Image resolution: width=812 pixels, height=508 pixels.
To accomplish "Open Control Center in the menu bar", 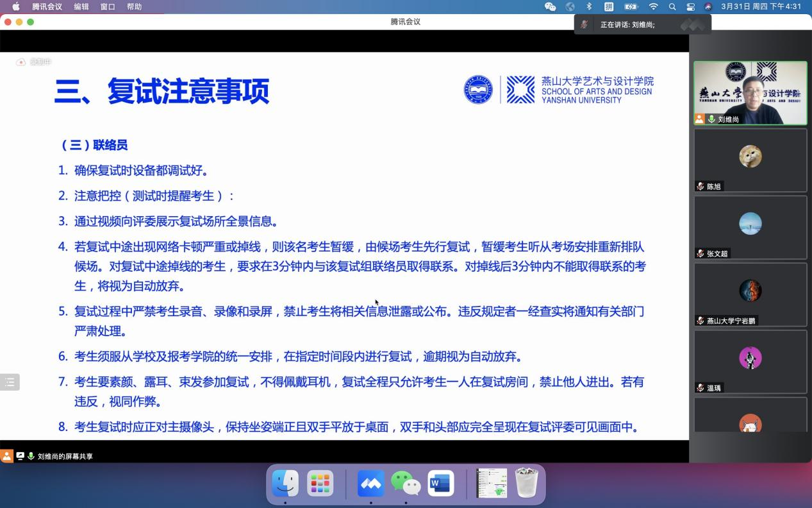I will (690, 6).
